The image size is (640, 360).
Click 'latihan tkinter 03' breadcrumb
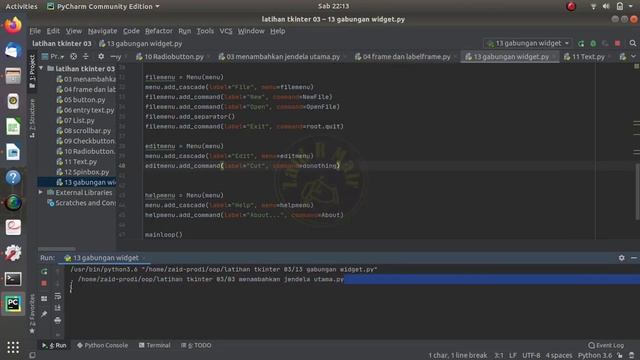[x=62, y=43]
